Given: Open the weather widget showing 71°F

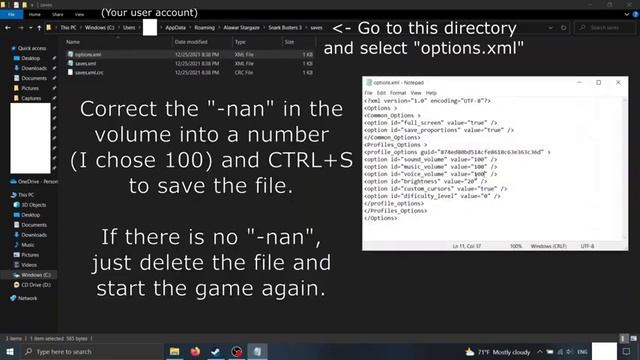Looking at the screenshot, I should point(498,352).
